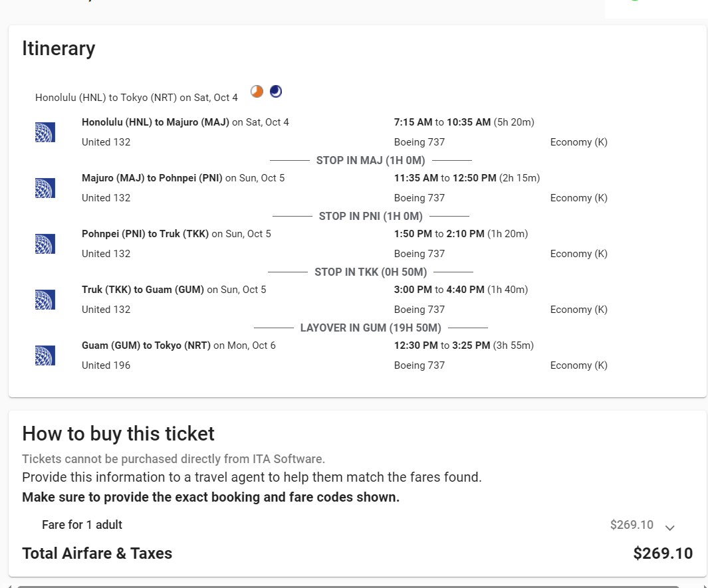This screenshot has height=588, width=708.
Task: Click United logo beside Truk to Guam flight
Action: click(x=45, y=300)
